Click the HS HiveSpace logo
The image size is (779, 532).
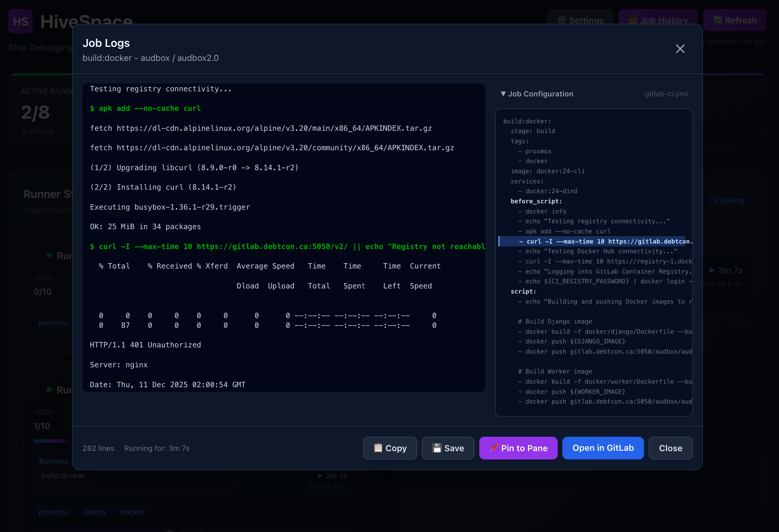click(20, 21)
